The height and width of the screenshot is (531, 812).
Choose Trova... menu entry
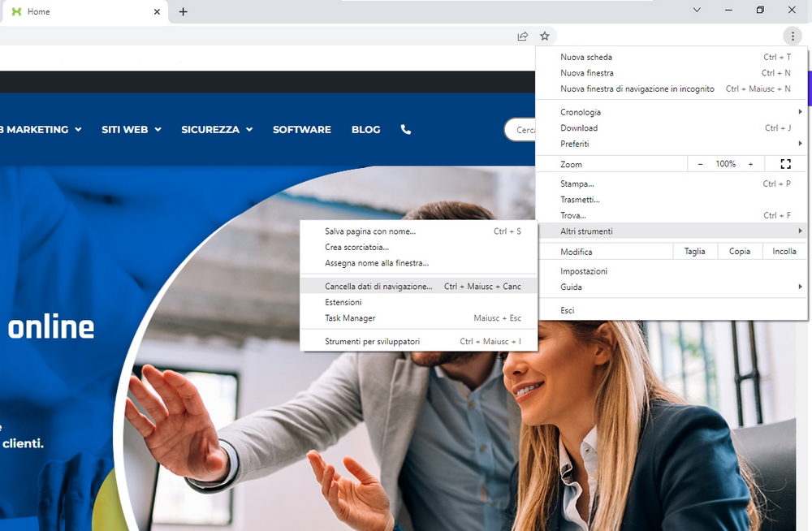[x=672, y=215]
